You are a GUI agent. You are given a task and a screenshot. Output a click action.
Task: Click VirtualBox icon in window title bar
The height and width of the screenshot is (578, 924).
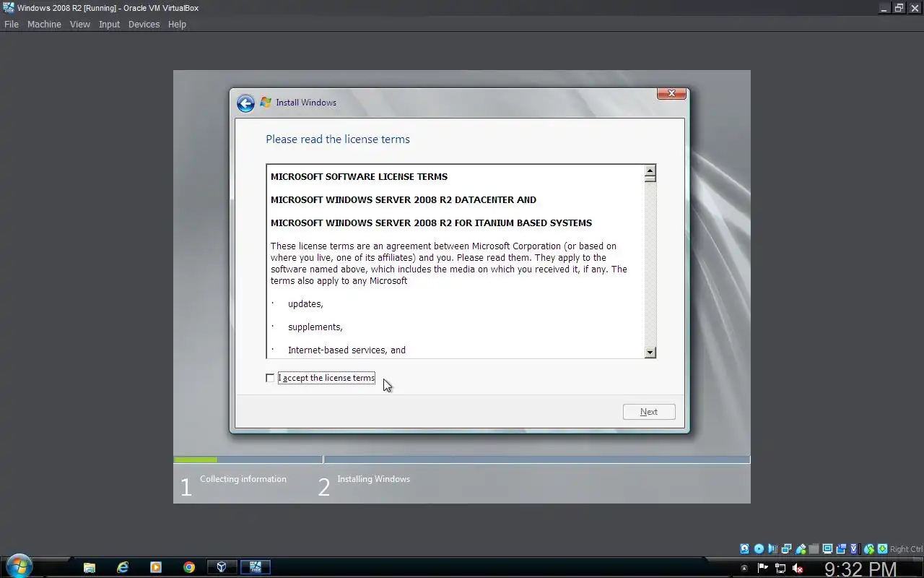8,8
